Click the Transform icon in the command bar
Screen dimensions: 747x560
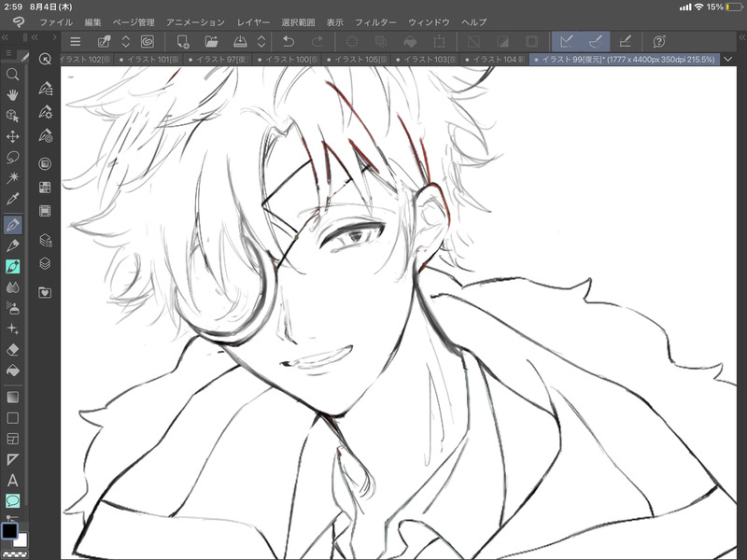click(439, 41)
